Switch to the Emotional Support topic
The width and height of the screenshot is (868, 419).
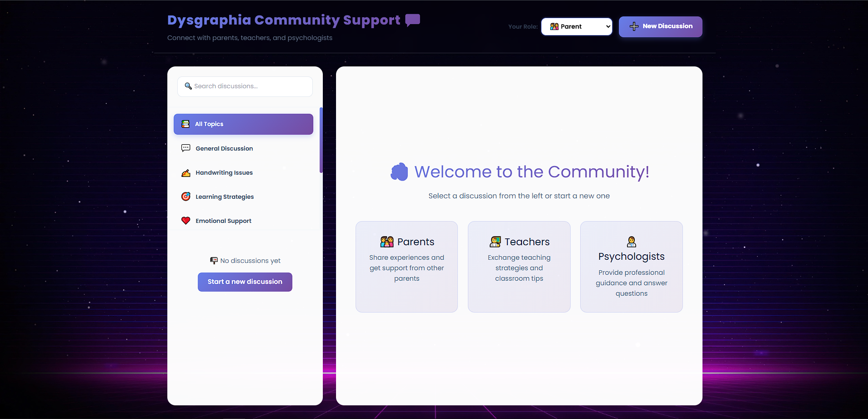tap(223, 220)
